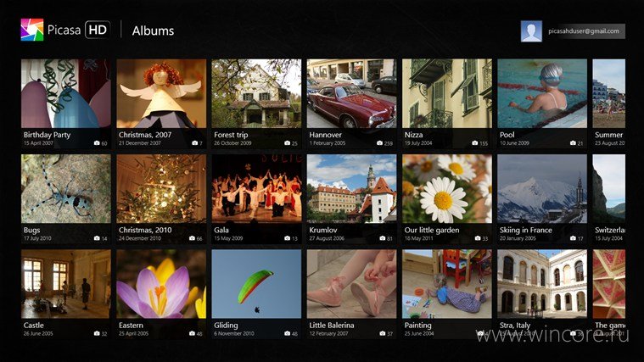Click the Picasa HD logo icon
This screenshot has width=644, height=362.
pyautogui.click(x=32, y=30)
